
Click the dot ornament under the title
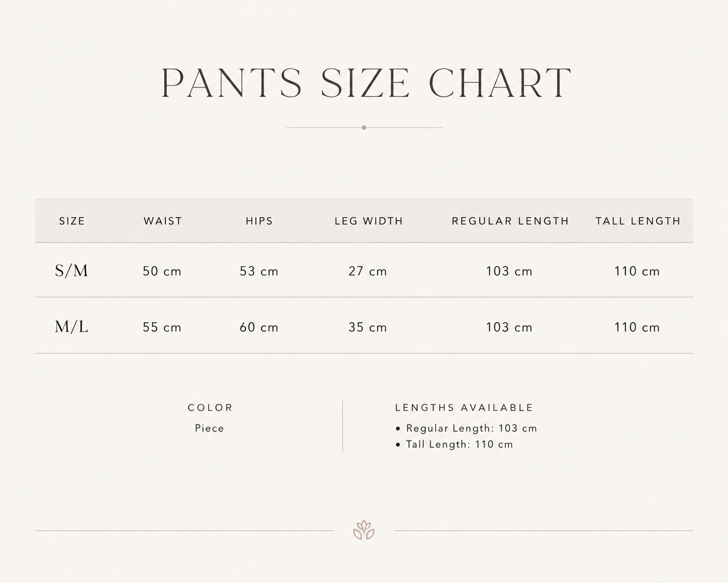tap(364, 127)
